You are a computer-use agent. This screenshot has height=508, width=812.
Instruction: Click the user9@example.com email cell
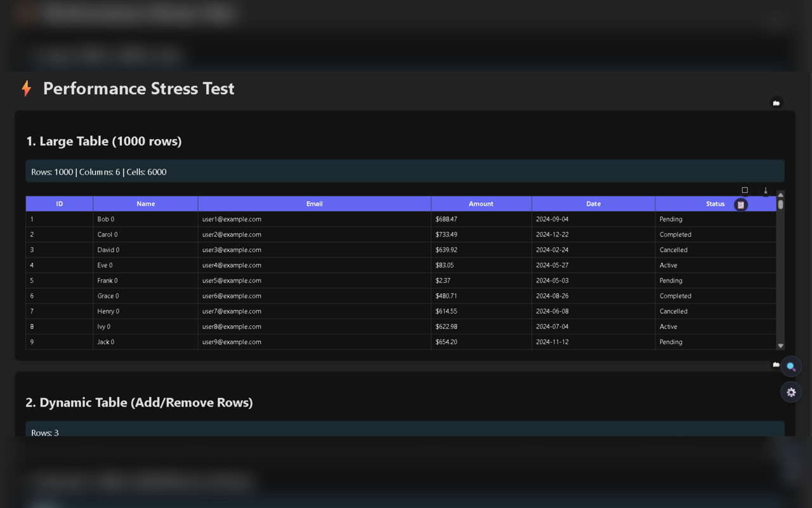(x=315, y=342)
